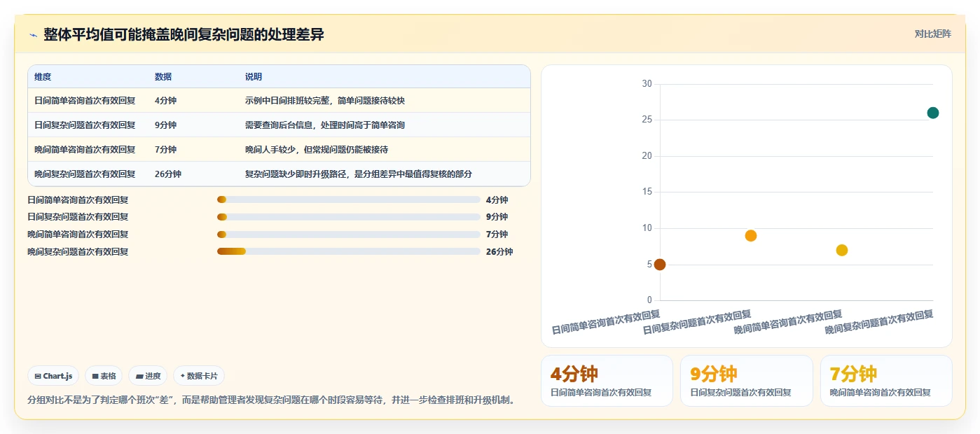
Task: Click the 表格 chip
Action: (104, 376)
